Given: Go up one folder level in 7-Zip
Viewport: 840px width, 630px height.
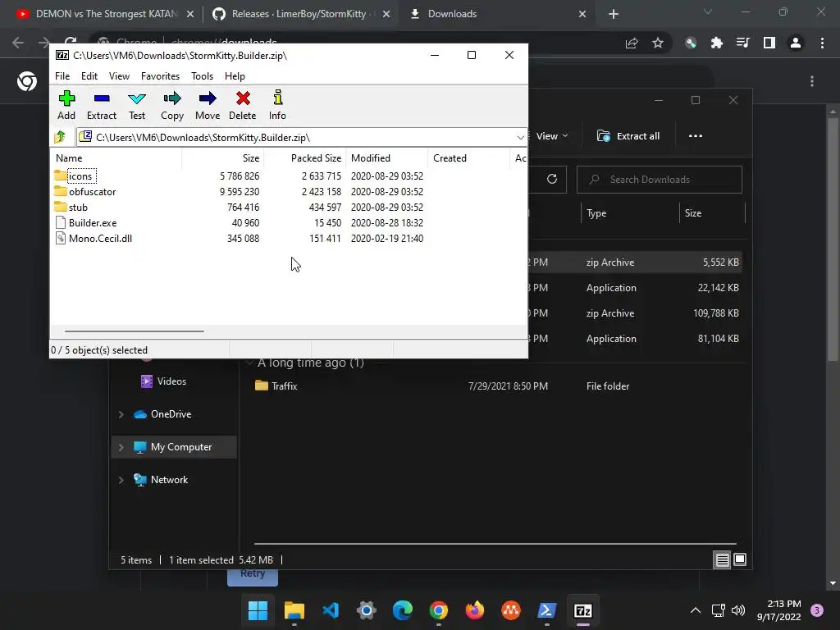Looking at the screenshot, I should [60, 137].
